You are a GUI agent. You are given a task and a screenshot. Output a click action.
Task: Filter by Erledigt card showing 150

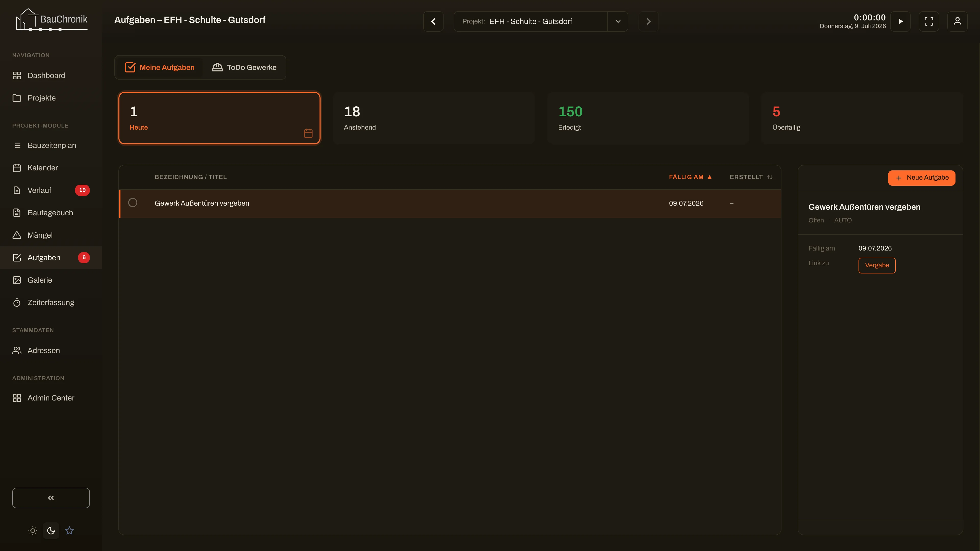pyautogui.click(x=648, y=118)
